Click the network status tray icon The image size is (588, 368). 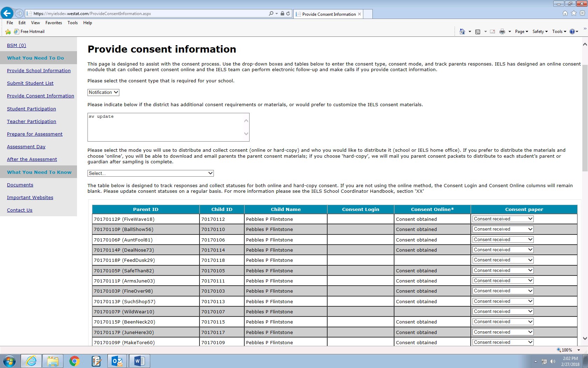[x=544, y=361]
